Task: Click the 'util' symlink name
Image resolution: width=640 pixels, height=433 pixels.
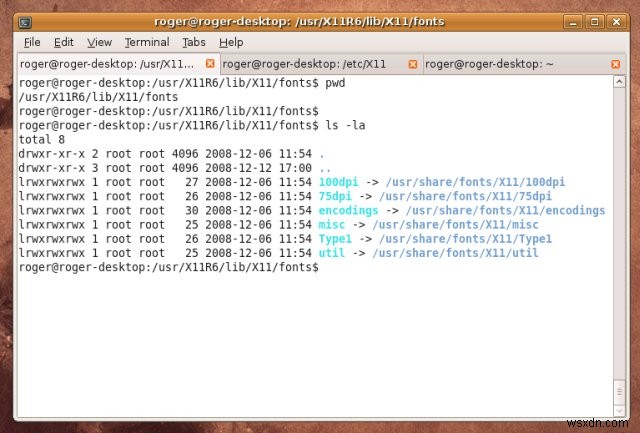Action: click(x=331, y=253)
